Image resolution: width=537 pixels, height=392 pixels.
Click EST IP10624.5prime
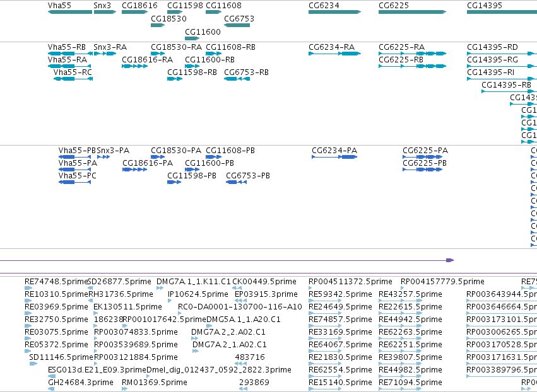click(x=198, y=294)
